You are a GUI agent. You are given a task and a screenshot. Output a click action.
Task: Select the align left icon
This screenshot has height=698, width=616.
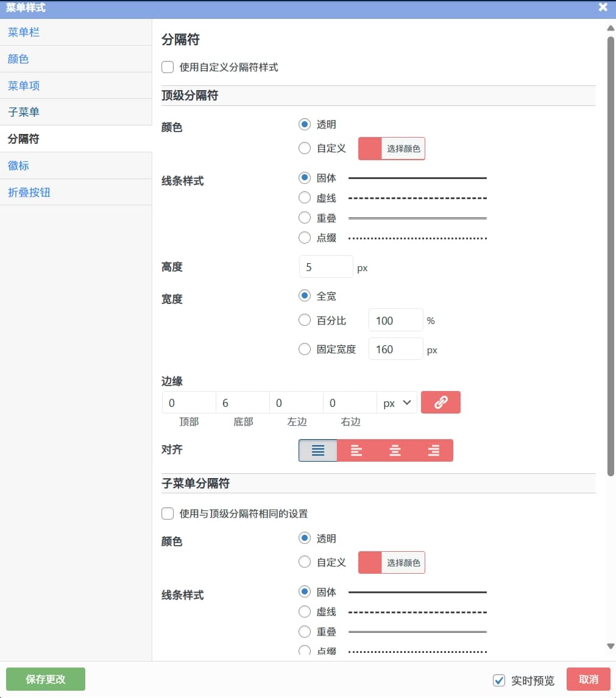(356, 451)
